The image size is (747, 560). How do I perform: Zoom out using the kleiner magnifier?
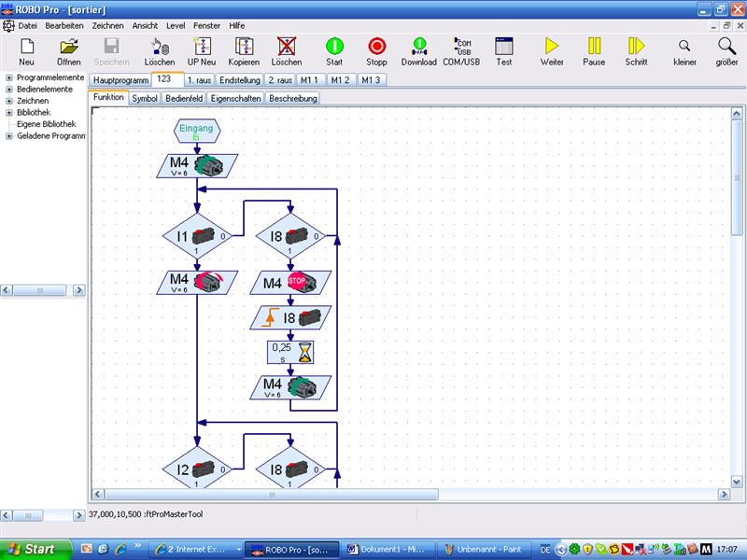tap(684, 52)
